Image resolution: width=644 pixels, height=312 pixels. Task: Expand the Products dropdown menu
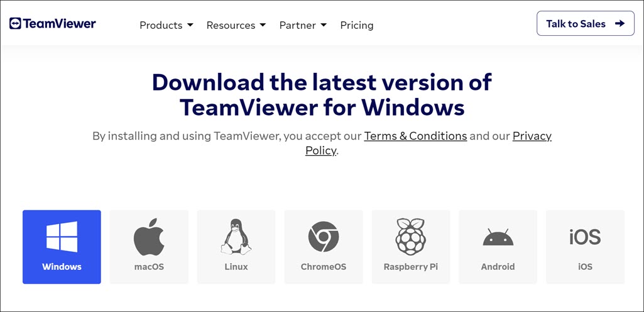[166, 25]
